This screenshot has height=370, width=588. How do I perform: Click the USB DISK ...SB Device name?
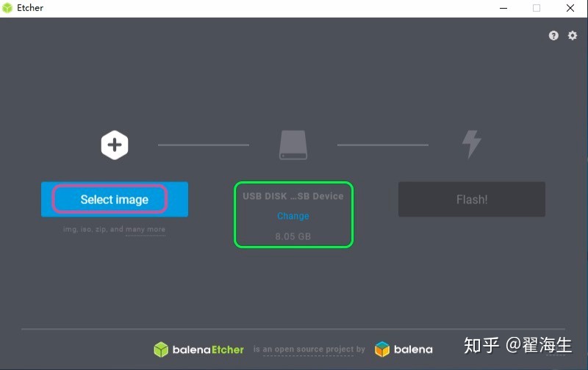(x=293, y=196)
